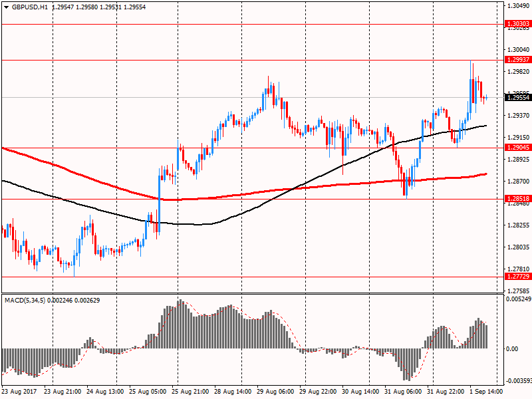The width and height of the screenshot is (532, 399).
Task: Click the 25 Aug 21:00 time axis label
Action: coord(190,392)
